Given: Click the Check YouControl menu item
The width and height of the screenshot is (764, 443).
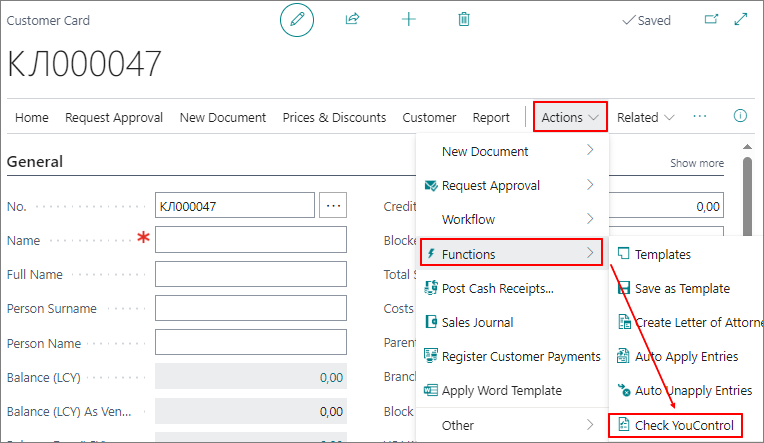Looking at the screenshot, I should (675, 426).
